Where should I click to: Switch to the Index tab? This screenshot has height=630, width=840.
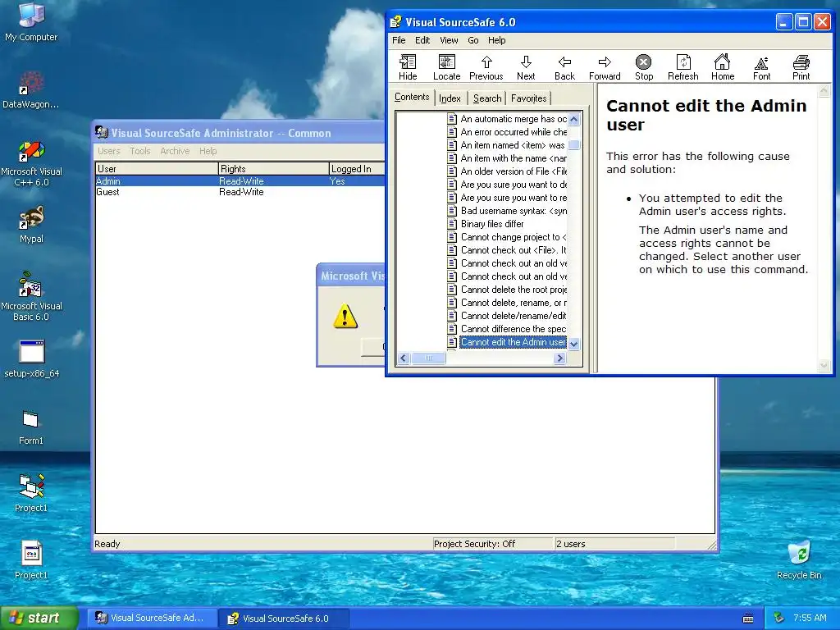450,98
